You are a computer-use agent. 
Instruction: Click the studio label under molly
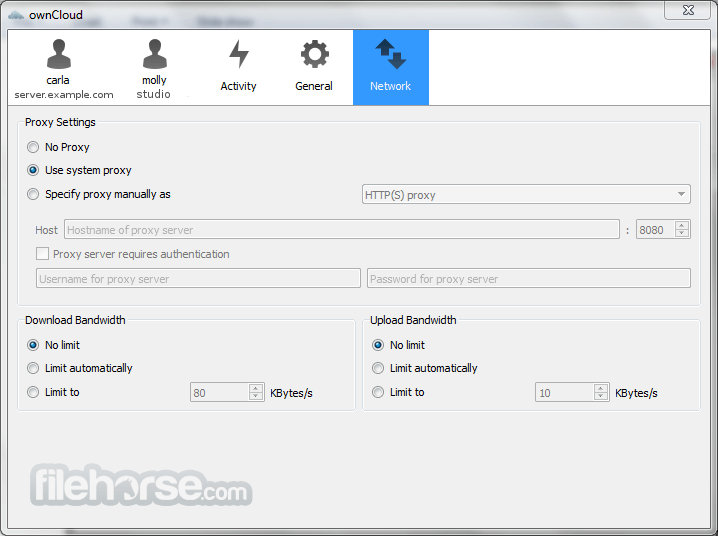click(x=153, y=94)
